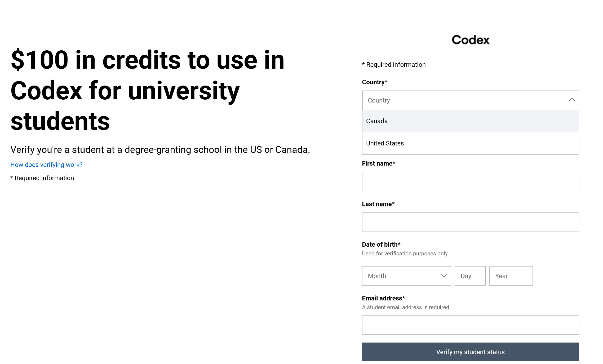Click the 'Date of birth*' label
This screenshot has height=364, width=603.
(x=381, y=244)
